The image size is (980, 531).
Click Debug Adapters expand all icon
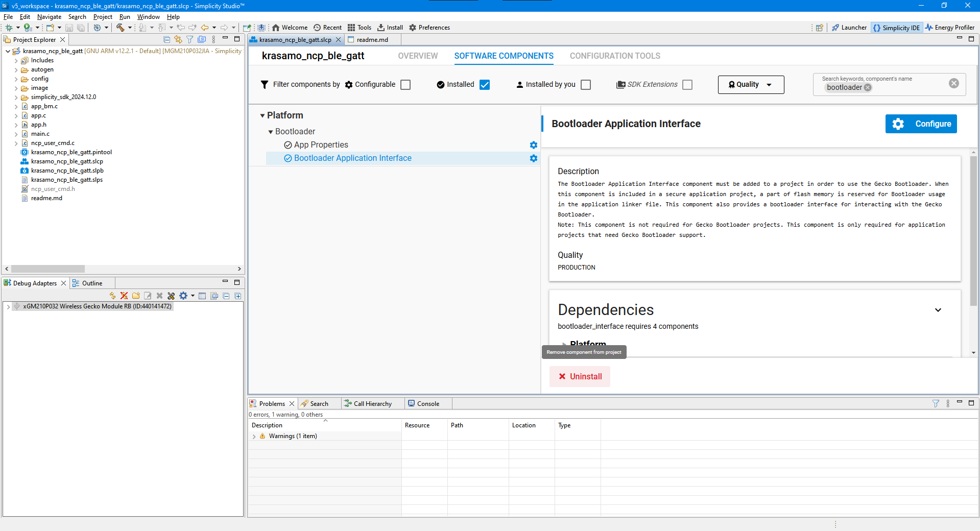[238, 296]
